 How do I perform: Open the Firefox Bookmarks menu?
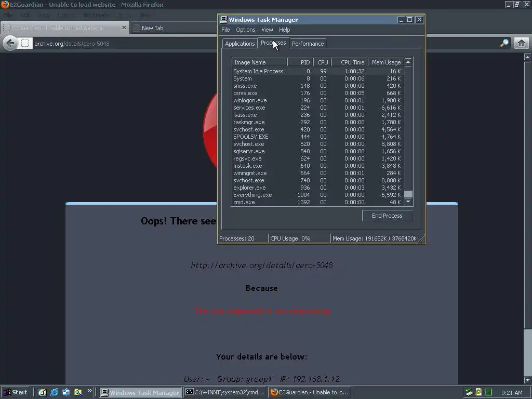coord(96,15)
